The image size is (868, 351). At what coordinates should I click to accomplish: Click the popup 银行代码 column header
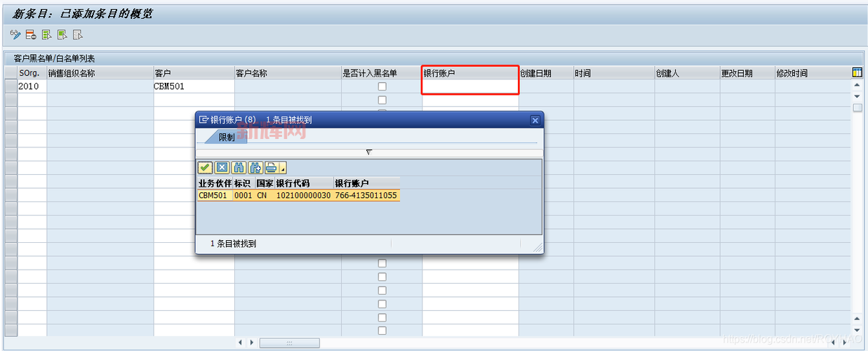click(x=304, y=183)
